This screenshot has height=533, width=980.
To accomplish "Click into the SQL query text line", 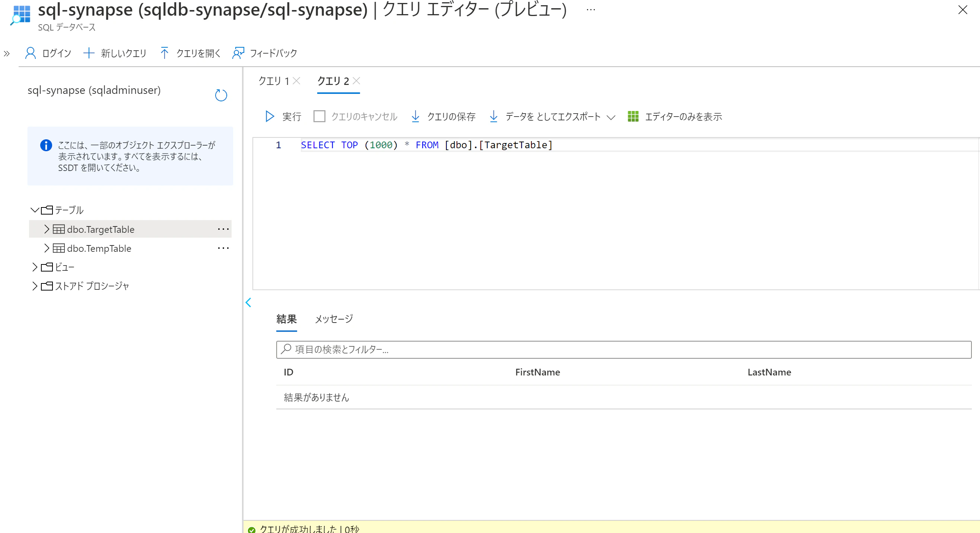I will pos(426,145).
